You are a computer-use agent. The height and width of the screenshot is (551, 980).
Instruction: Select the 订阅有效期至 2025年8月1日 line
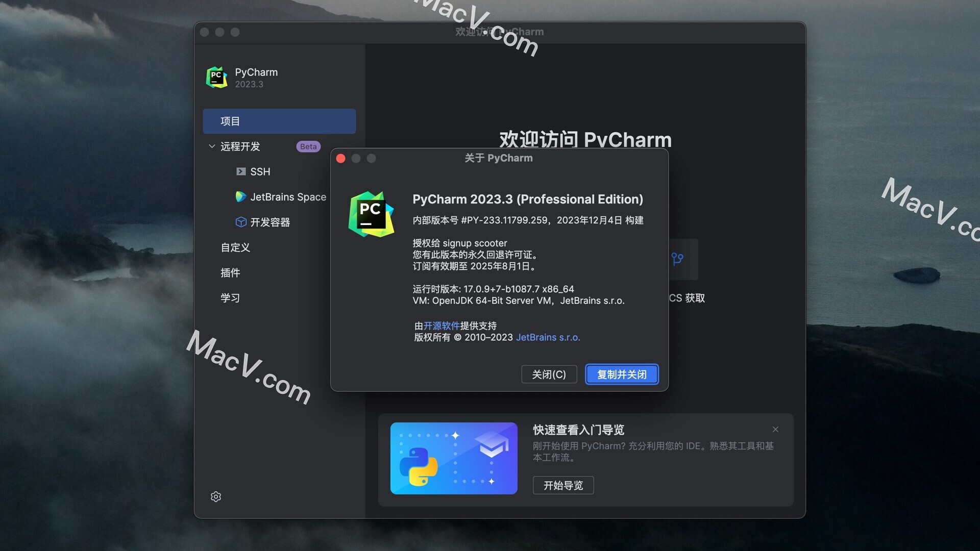(475, 266)
